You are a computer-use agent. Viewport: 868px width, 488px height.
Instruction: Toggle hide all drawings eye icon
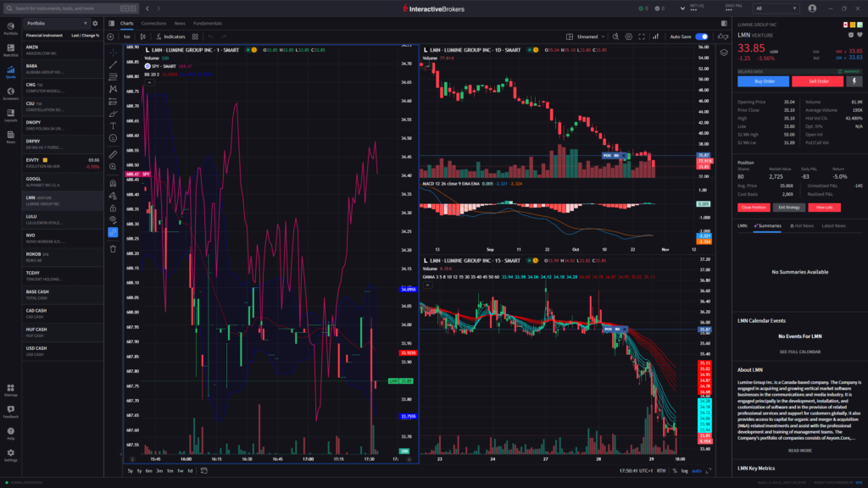pyautogui.click(x=113, y=219)
